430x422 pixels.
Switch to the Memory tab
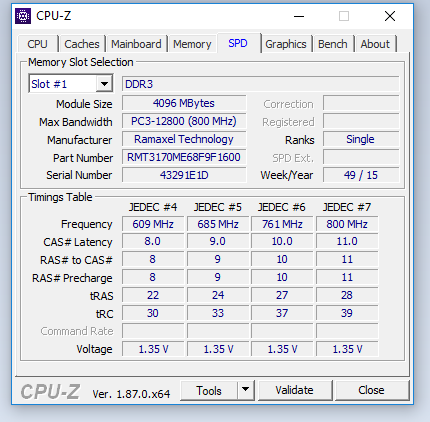[192, 44]
